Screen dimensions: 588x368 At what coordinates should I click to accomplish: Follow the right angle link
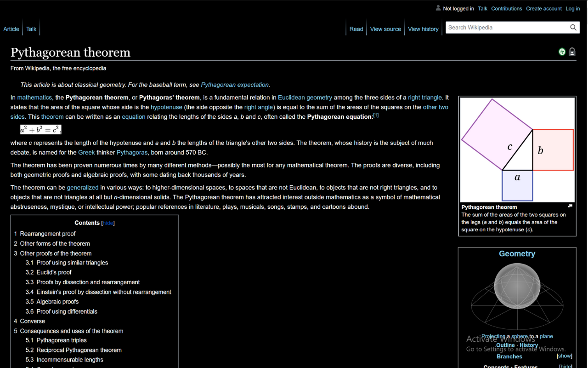click(x=259, y=107)
